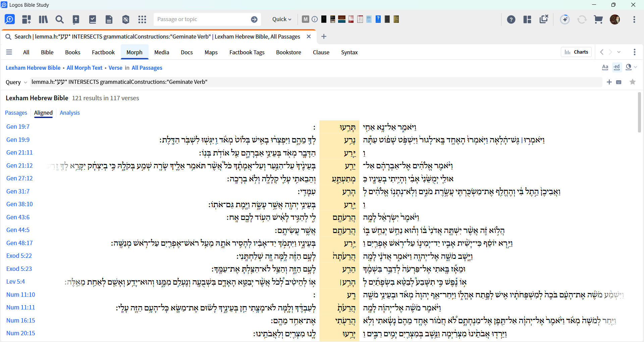Toggle the visual filter circle icon

pos(629,67)
